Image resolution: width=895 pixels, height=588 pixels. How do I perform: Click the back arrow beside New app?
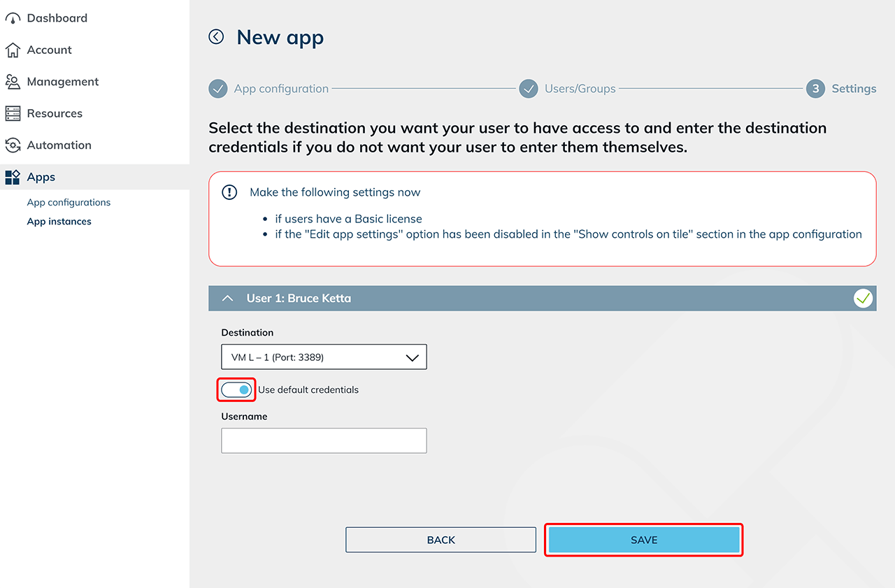pyautogui.click(x=217, y=37)
